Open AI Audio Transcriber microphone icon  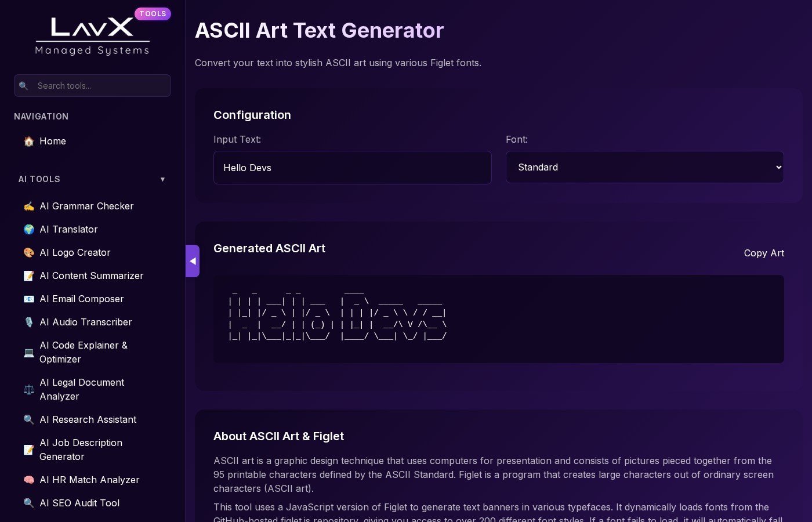29,322
